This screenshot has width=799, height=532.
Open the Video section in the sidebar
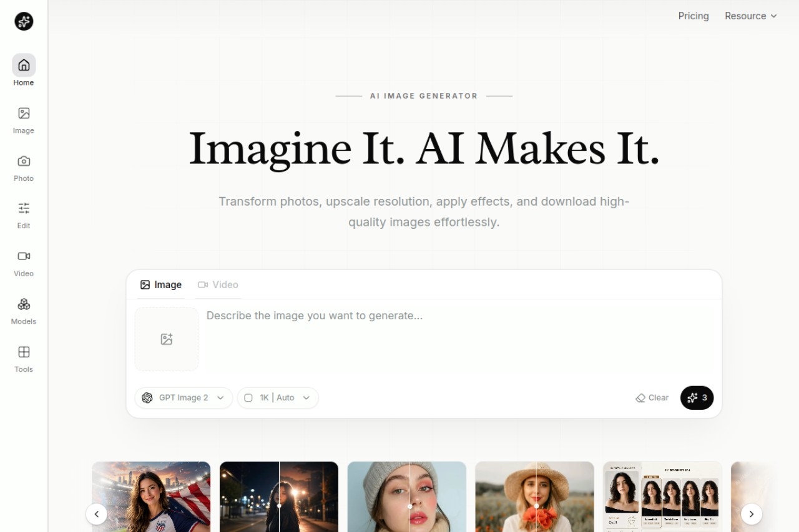(x=24, y=264)
